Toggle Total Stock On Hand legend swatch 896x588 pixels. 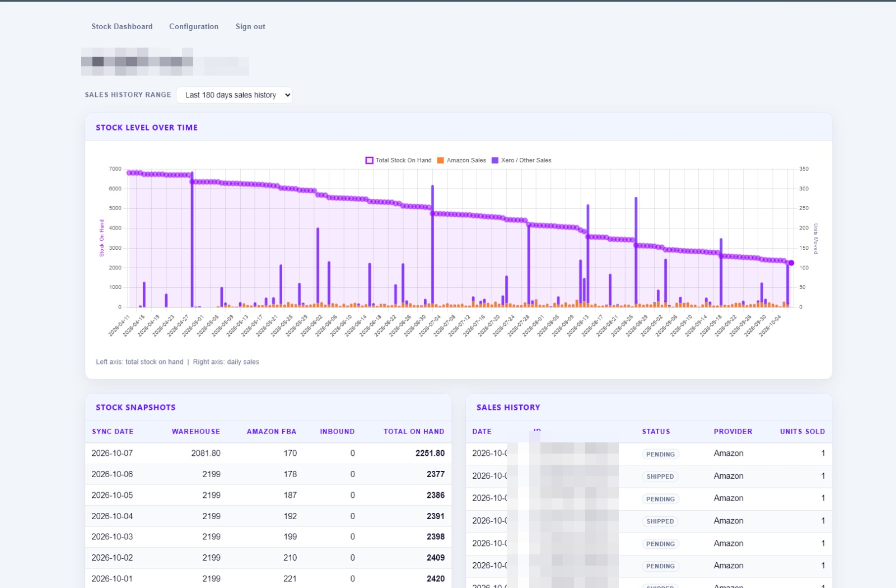click(x=369, y=160)
